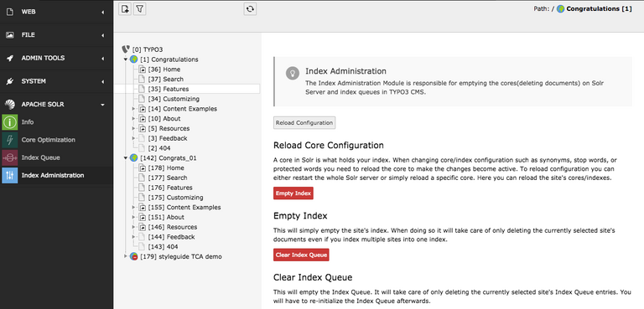
Task: Select the [175] Customizing page
Action: click(176, 198)
